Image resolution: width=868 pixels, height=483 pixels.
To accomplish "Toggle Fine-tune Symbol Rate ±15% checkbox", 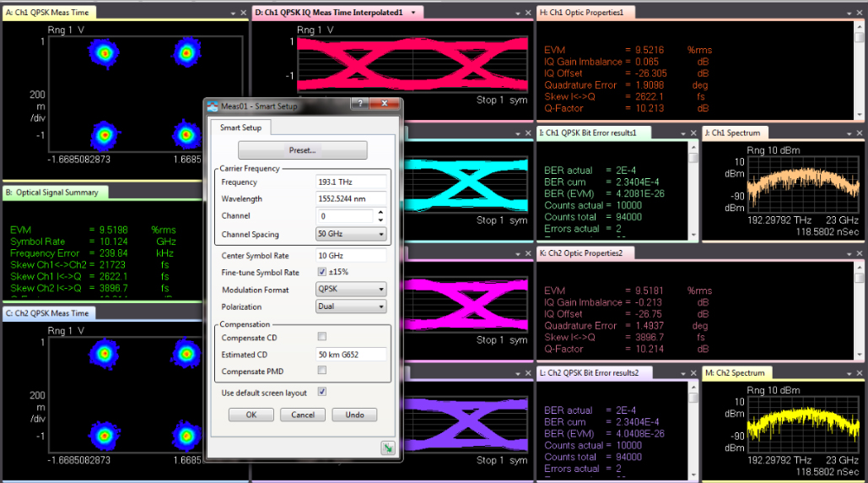I will (x=321, y=271).
